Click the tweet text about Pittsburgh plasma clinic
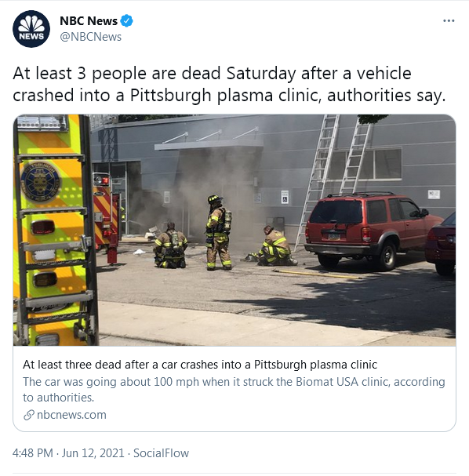 (229, 84)
